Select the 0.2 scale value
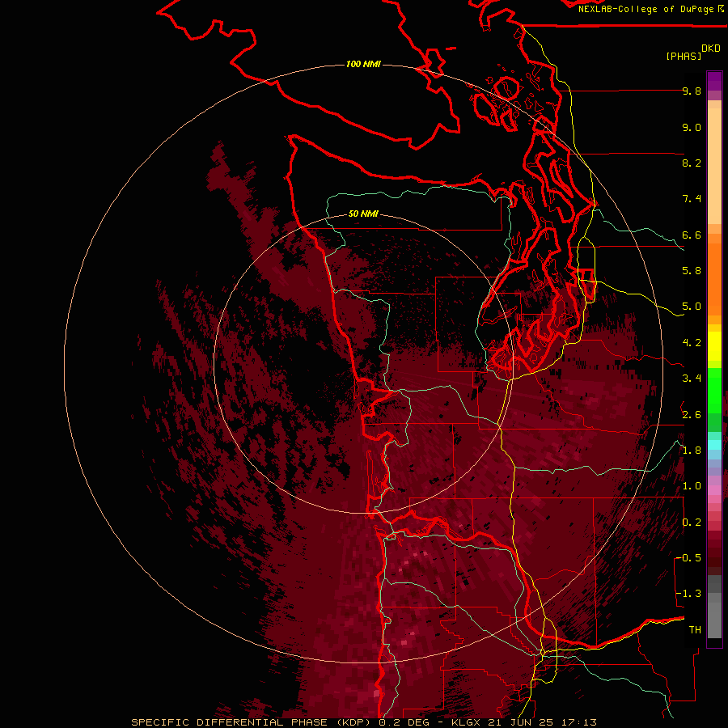 tap(692, 523)
